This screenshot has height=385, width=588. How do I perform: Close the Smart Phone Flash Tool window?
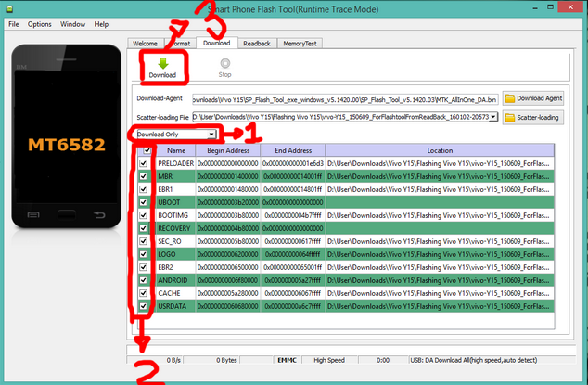pos(570,7)
